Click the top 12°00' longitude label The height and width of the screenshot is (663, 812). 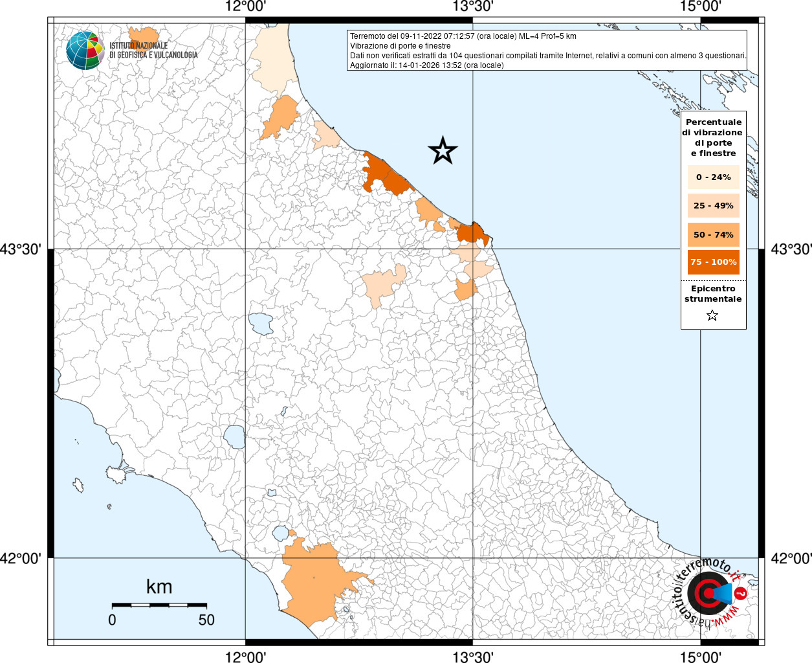coord(246,7)
